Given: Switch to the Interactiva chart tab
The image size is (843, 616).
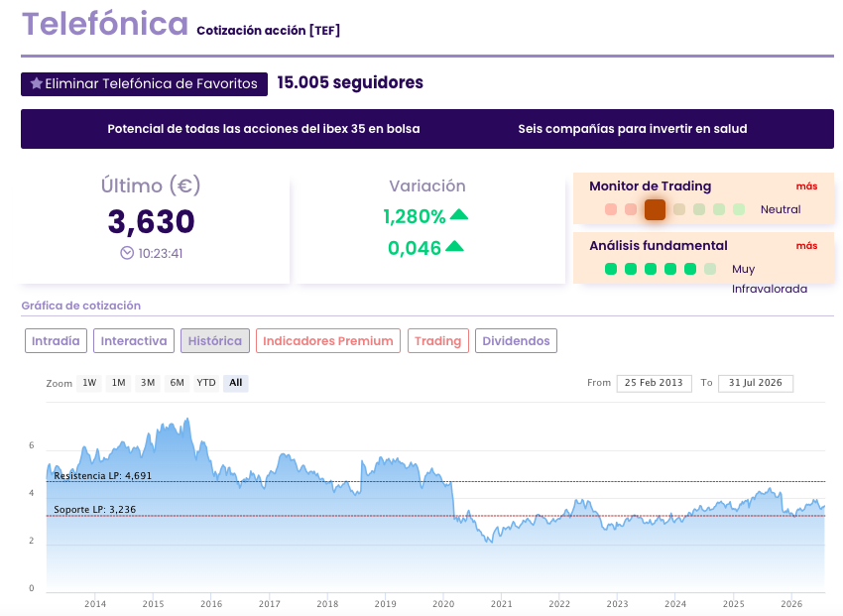Looking at the screenshot, I should pos(134,341).
